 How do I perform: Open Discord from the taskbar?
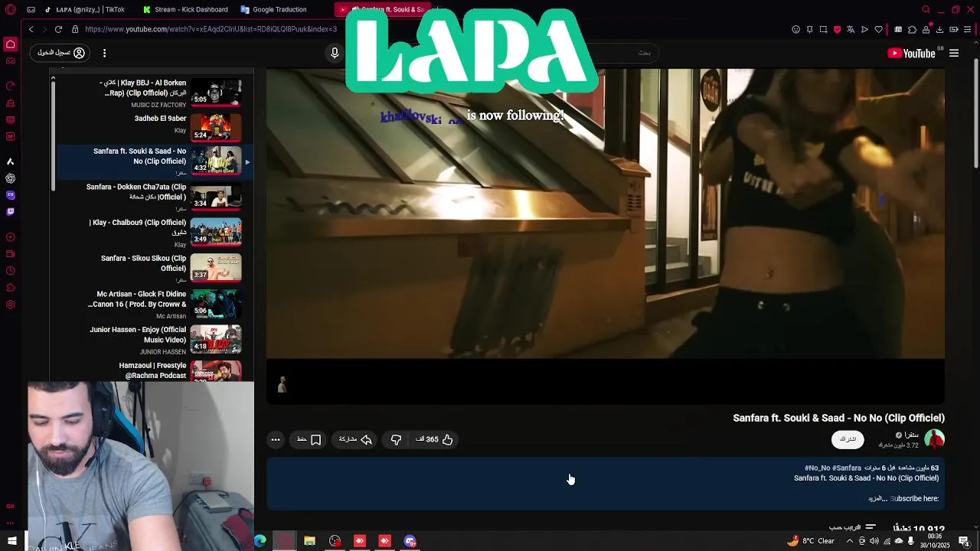(x=410, y=541)
